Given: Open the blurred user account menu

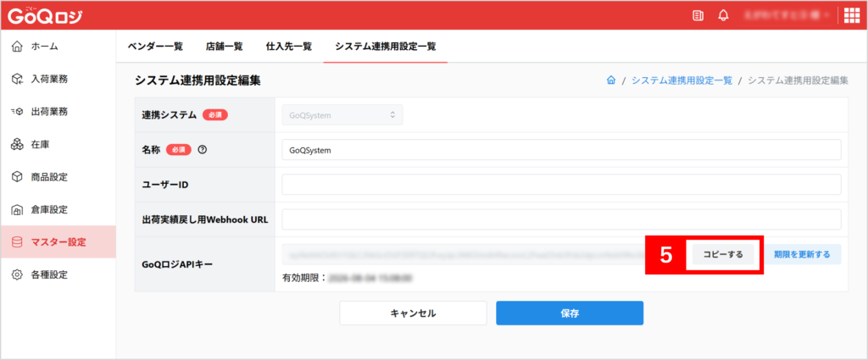Looking at the screenshot, I should [x=786, y=15].
